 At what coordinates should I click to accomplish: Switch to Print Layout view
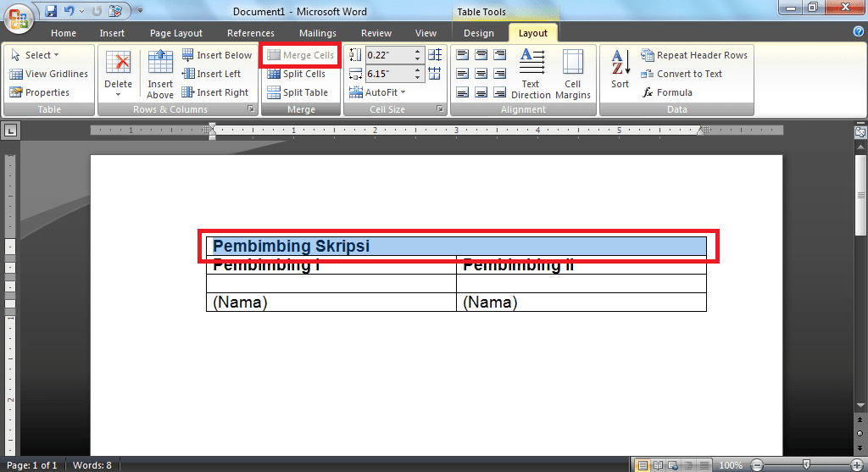[x=643, y=465]
